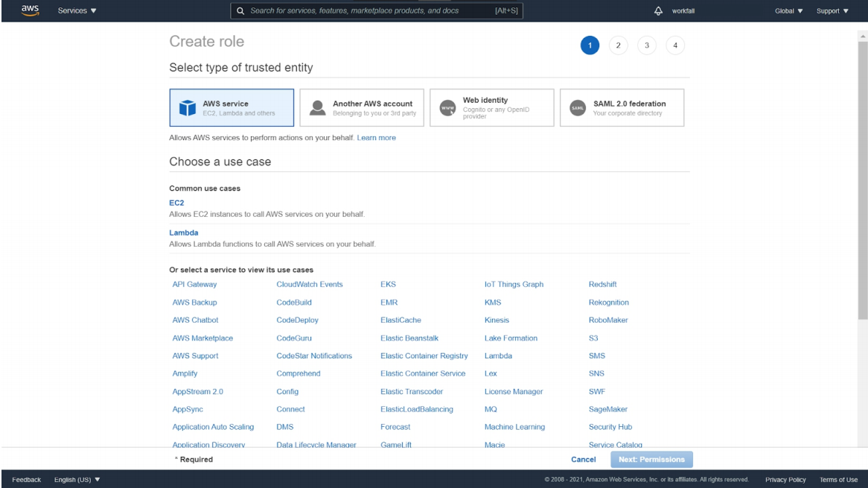Select ElastiCache service
The height and width of the screenshot is (488, 868).
click(x=401, y=320)
